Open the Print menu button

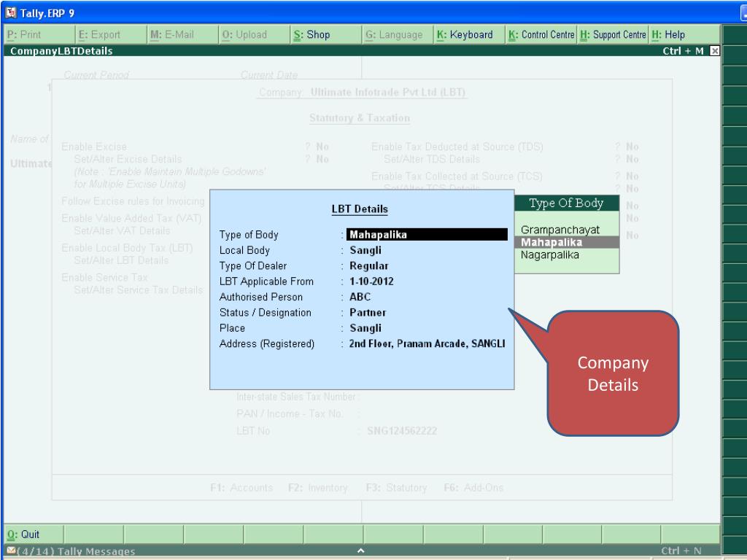[39, 35]
